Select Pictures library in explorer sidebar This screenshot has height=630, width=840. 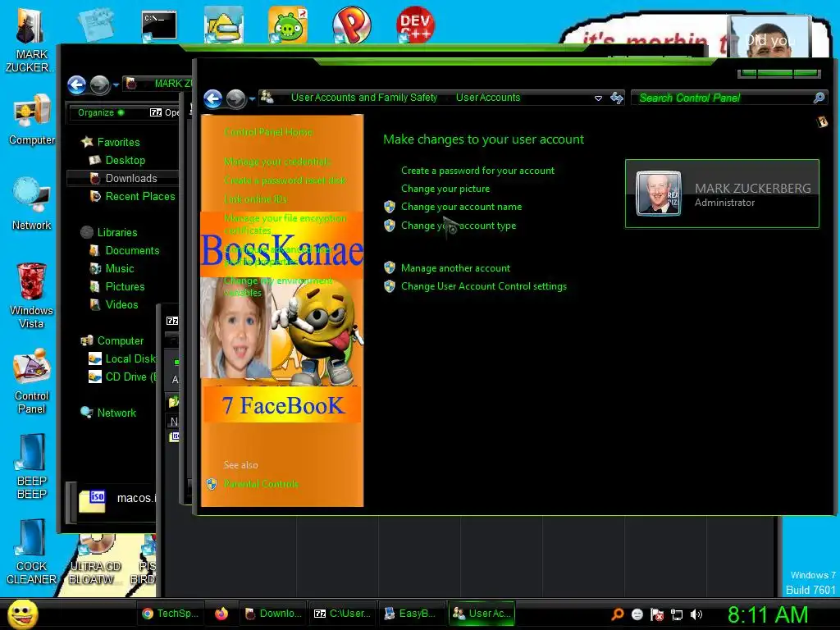(x=125, y=286)
